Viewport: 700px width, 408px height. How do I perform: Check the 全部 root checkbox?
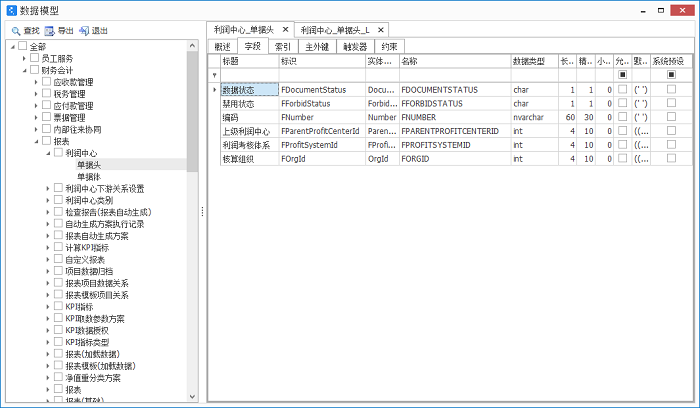pos(23,47)
